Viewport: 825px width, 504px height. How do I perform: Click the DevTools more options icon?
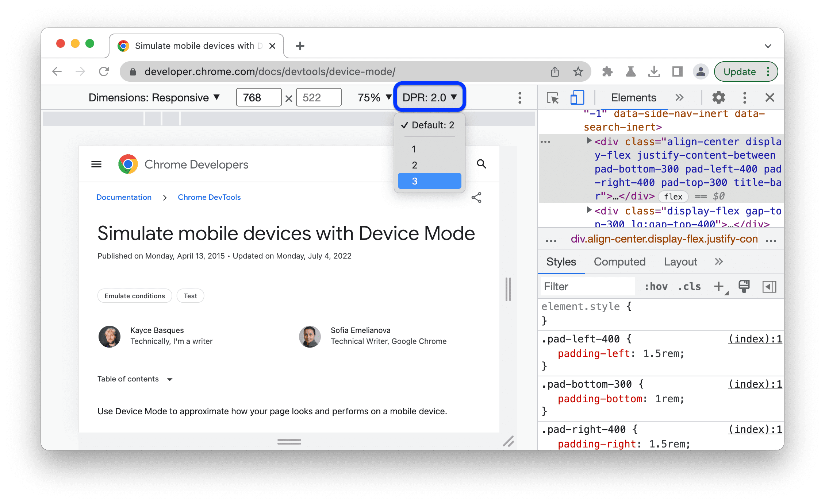746,98
